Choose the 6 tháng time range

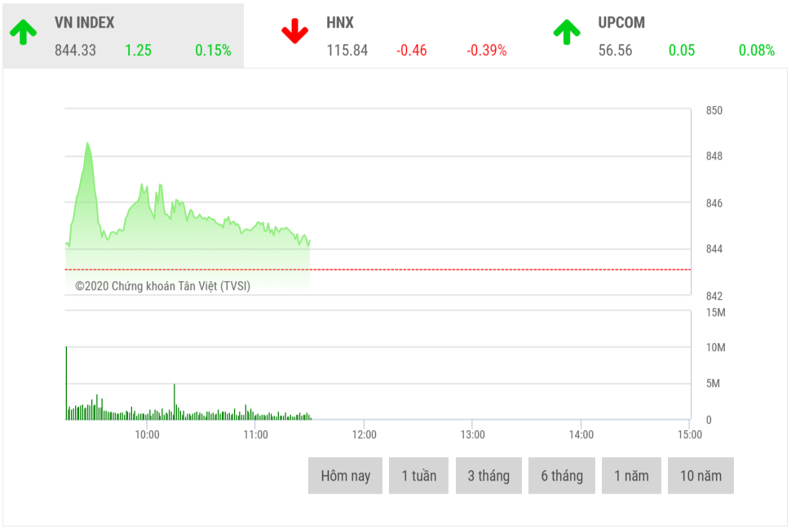click(562, 476)
